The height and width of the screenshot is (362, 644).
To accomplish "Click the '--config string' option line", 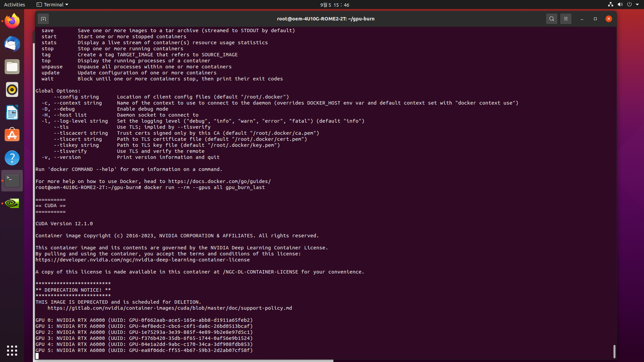I will coord(171,97).
